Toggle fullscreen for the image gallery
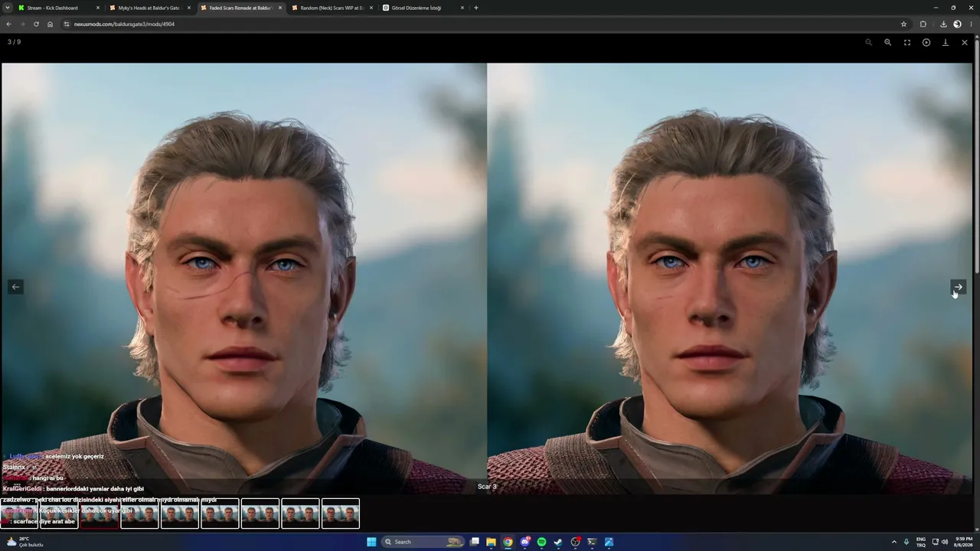The height and width of the screenshot is (551, 980). click(906, 42)
